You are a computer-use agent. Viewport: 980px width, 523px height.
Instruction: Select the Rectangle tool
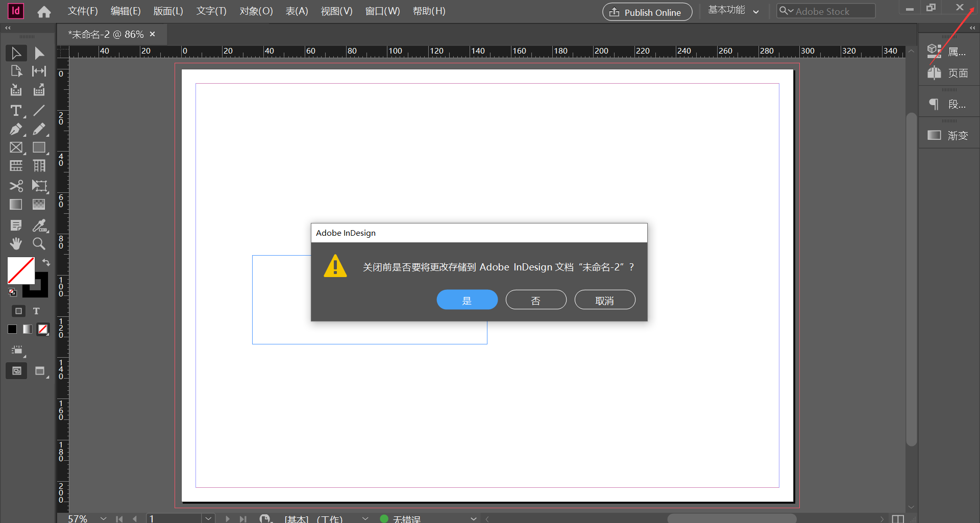click(39, 147)
